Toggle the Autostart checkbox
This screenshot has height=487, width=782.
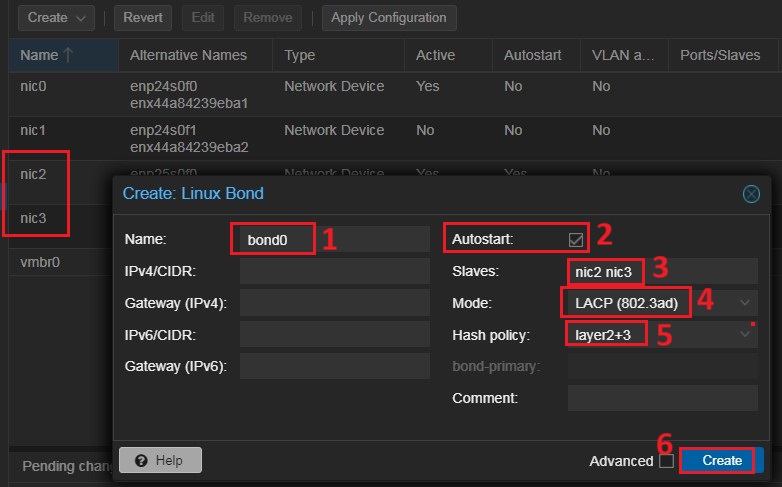(576, 240)
